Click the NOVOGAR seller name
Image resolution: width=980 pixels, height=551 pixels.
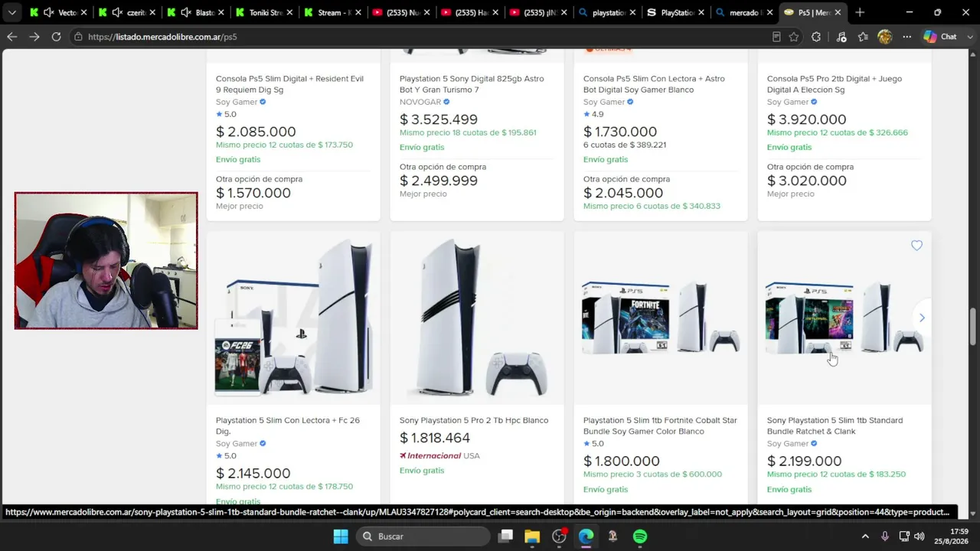(420, 102)
